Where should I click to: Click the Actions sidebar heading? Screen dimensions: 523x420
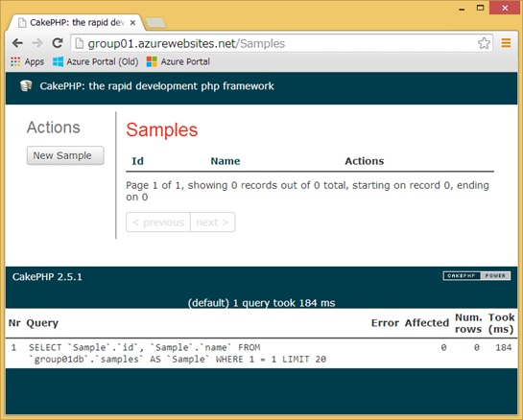(54, 128)
